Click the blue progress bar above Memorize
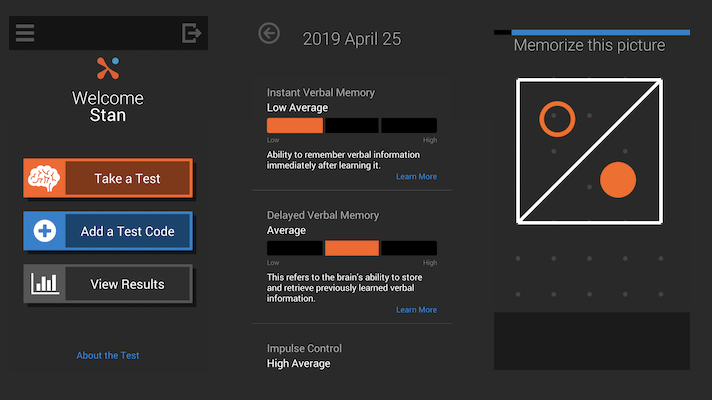Viewport: 712px width, 400px height. coord(600,32)
